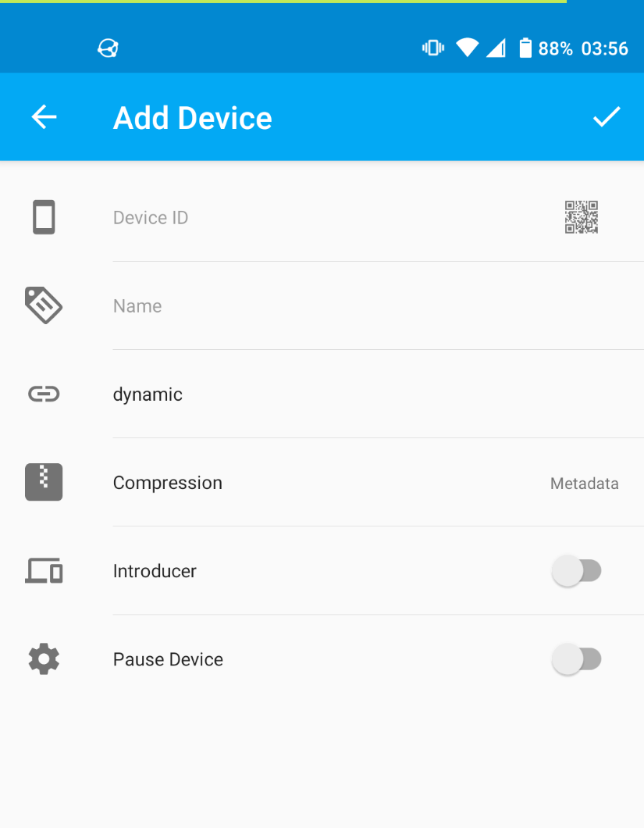Screen dimensions: 644x828
Task: Tap the tag icon beside Name
Action: point(44,305)
